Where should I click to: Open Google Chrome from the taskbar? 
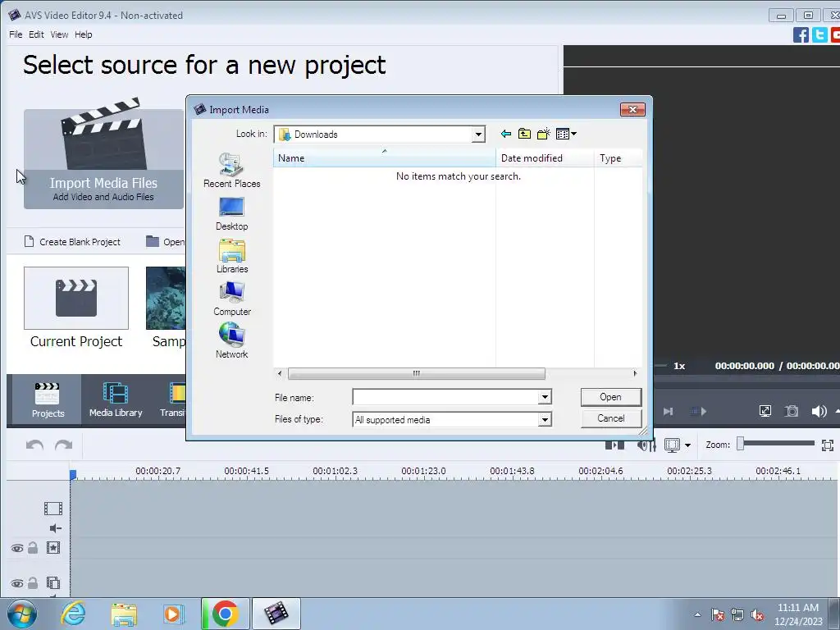point(225,614)
